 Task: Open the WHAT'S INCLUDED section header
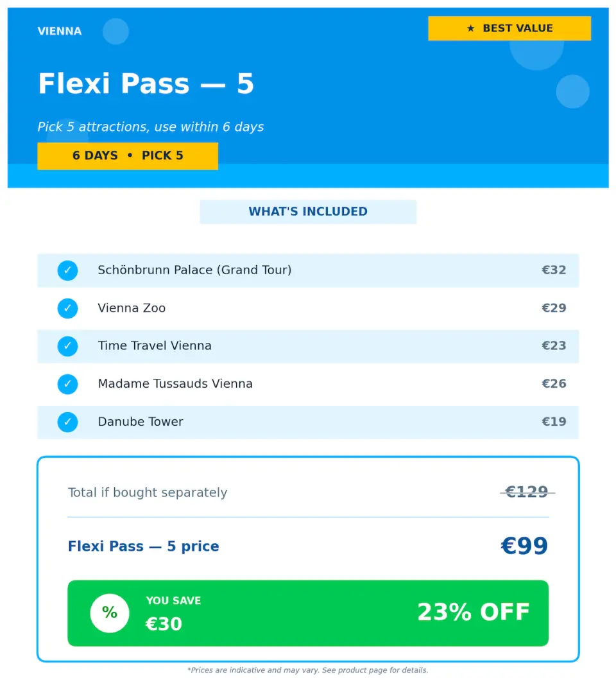[x=308, y=212]
